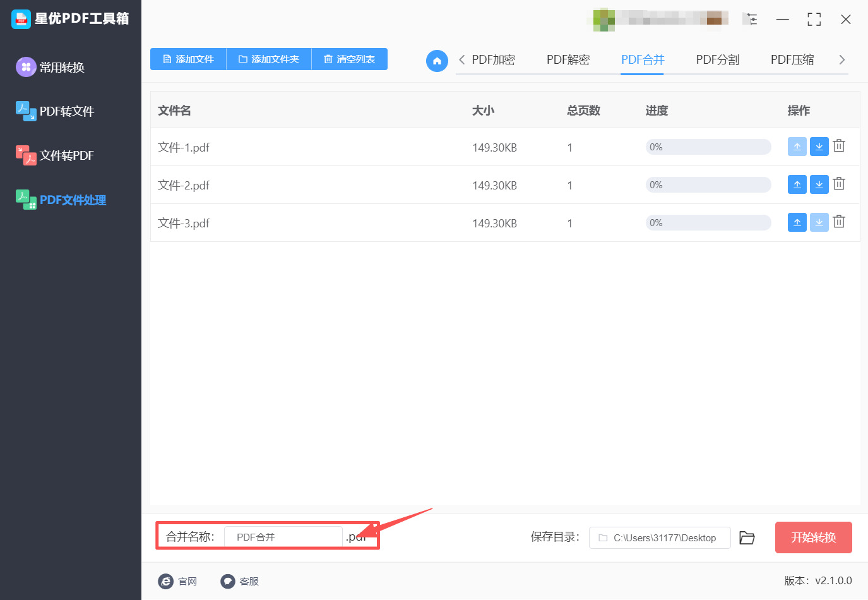
Task: Click the page count of 文件-3.pdf
Action: pyautogui.click(x=569, y=224)
